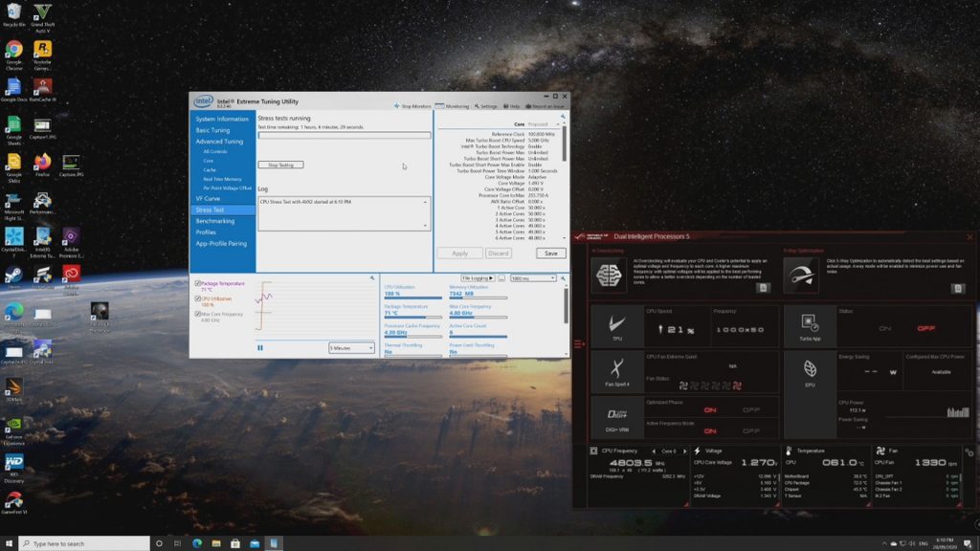980x551 pixels.
Task: Set Active Frequency Mode to OFF
Action: (750, 431)
